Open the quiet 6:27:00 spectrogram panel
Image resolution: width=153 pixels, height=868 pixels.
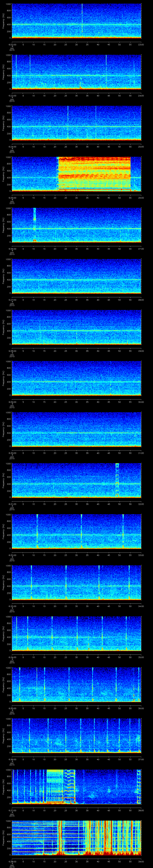76,276
